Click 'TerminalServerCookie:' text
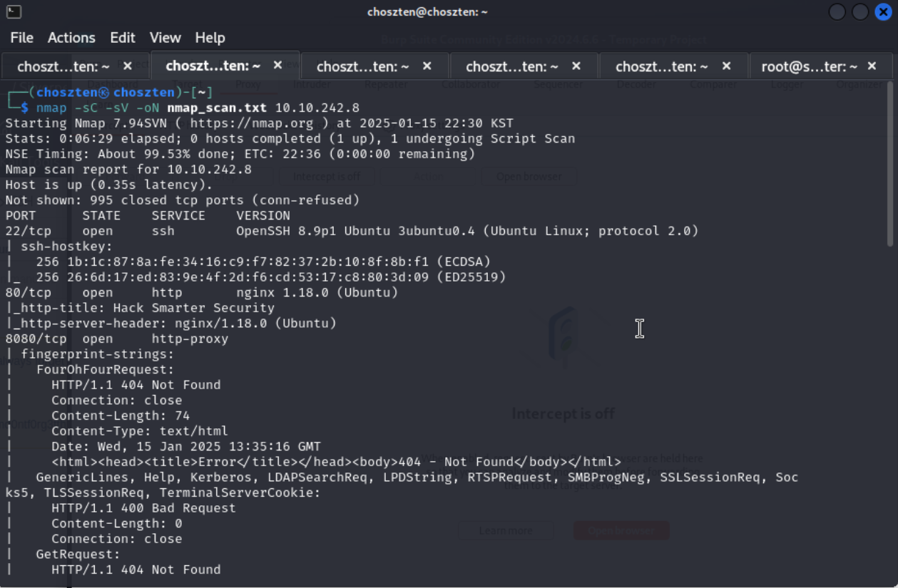The height and width of the screenshot is (588, 898). click(240, 492)
